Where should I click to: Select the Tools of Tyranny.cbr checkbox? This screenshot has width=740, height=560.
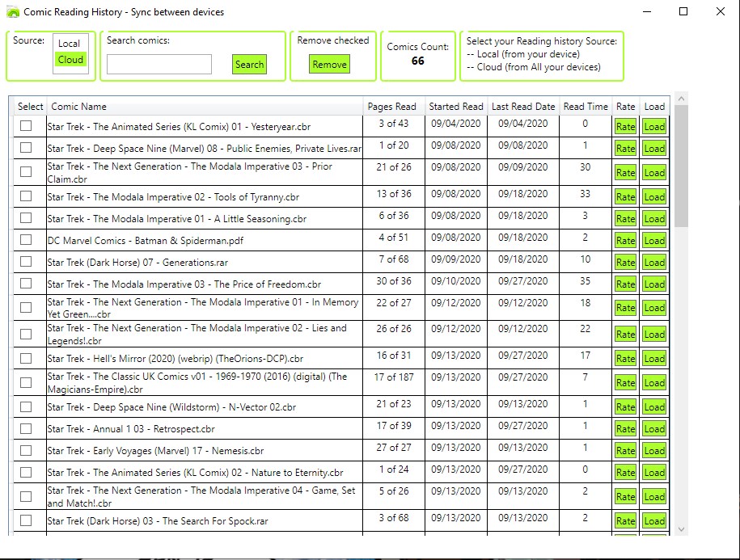[26, 196]
